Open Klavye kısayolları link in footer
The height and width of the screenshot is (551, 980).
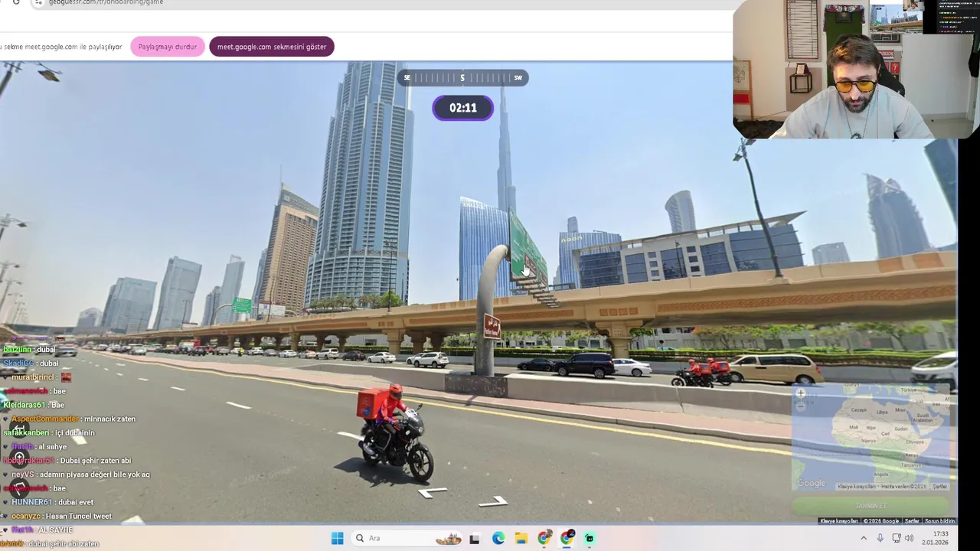pyautogui.click(x=838, y=521)
